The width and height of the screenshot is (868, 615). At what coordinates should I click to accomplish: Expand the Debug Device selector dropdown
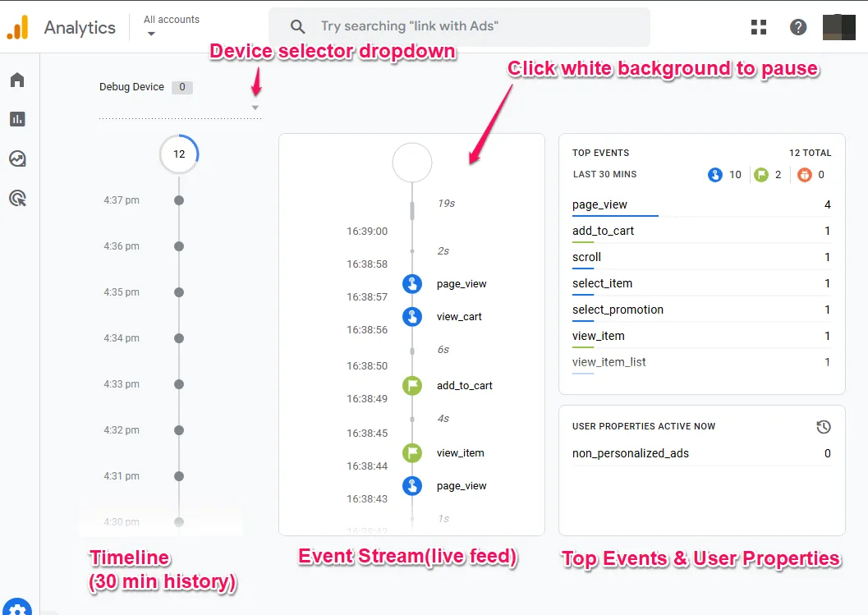click(255, 108)
